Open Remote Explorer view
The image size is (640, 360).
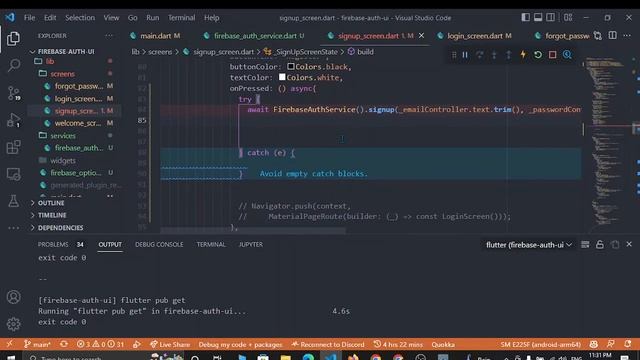pos(13,174)
